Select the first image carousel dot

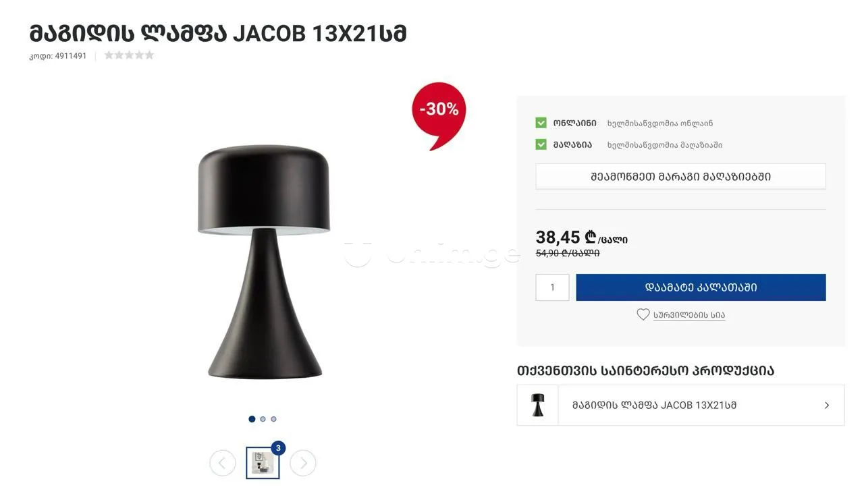click(252, 419)
